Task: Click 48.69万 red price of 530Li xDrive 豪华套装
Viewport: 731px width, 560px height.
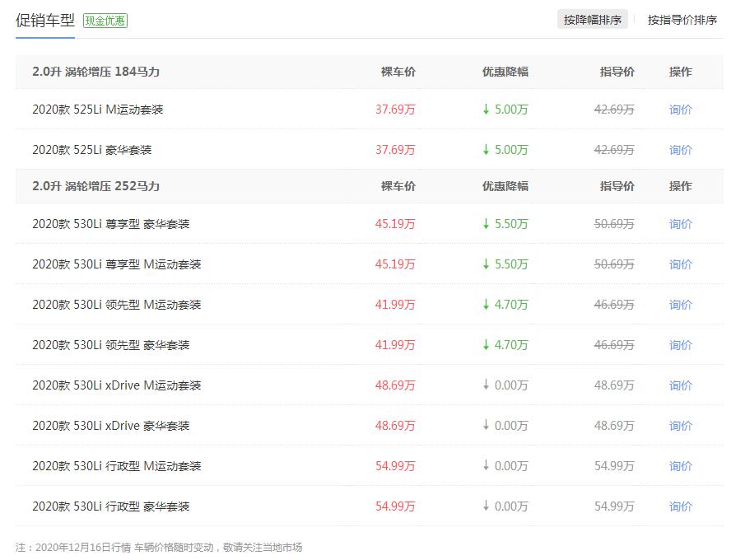Action: tap(395, 426)
